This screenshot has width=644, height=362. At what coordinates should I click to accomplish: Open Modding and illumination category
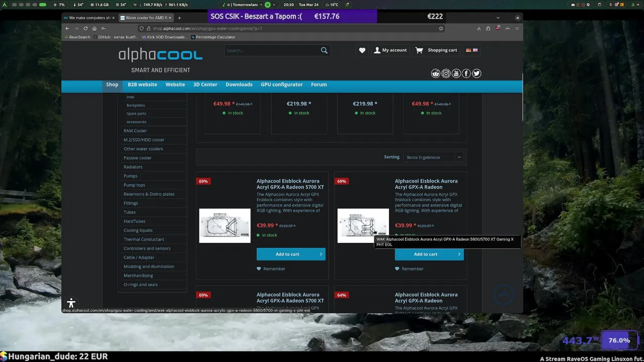[x=149, y=266]
